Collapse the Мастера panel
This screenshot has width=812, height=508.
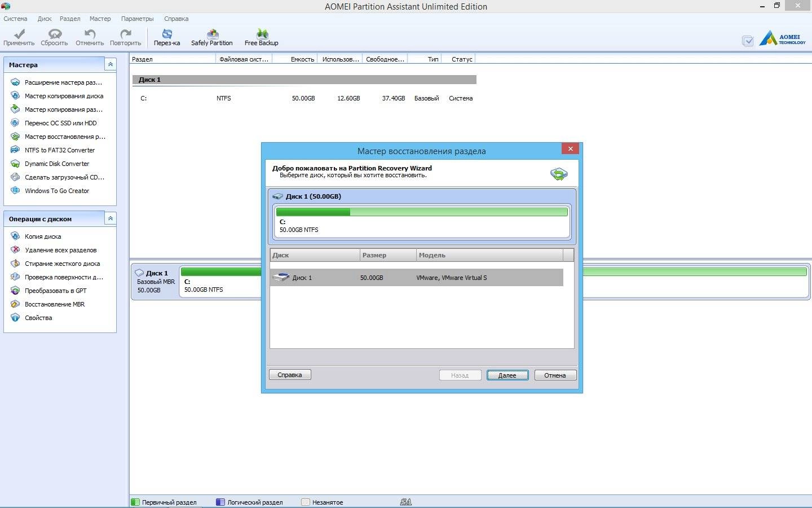point(111,64)
